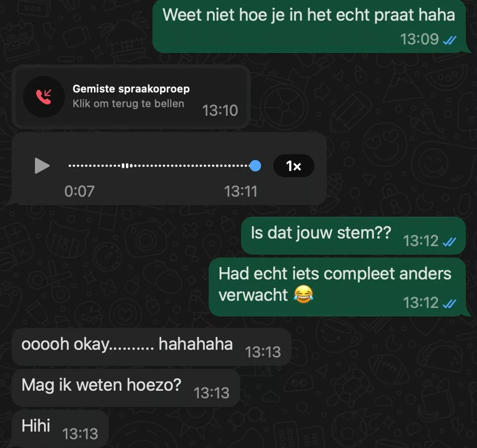477x448 pixels.
Task: Click blue checkmarks on the 'verwacht' message
Action: [x=450, y=304]
